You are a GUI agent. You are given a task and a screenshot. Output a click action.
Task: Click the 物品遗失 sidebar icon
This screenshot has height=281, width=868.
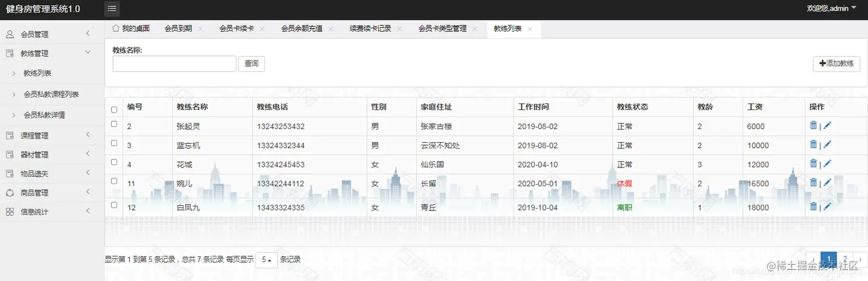(10, 174)
